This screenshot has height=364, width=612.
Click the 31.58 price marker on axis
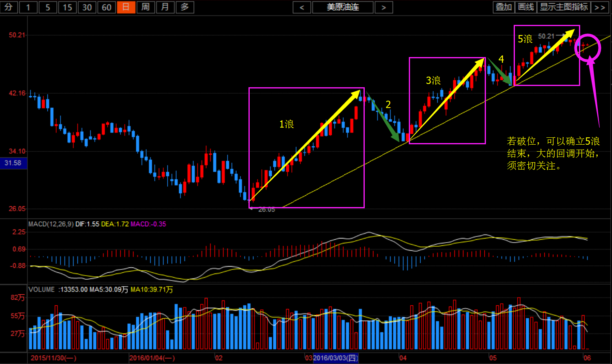13,163
